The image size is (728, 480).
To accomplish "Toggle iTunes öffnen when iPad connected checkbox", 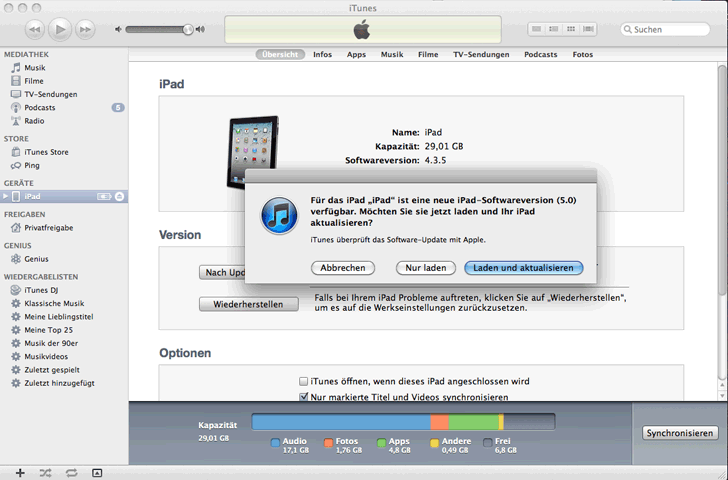I will [x=303, y=381].
